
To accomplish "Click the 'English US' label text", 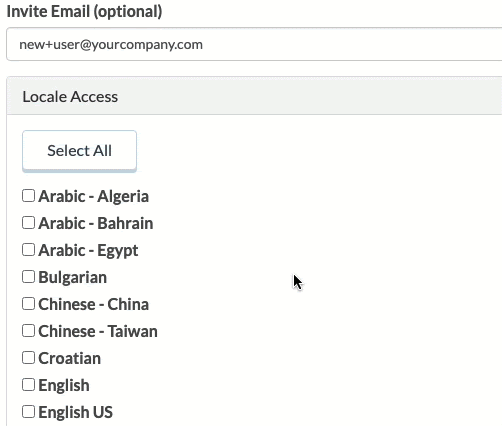I will (76, 412).
